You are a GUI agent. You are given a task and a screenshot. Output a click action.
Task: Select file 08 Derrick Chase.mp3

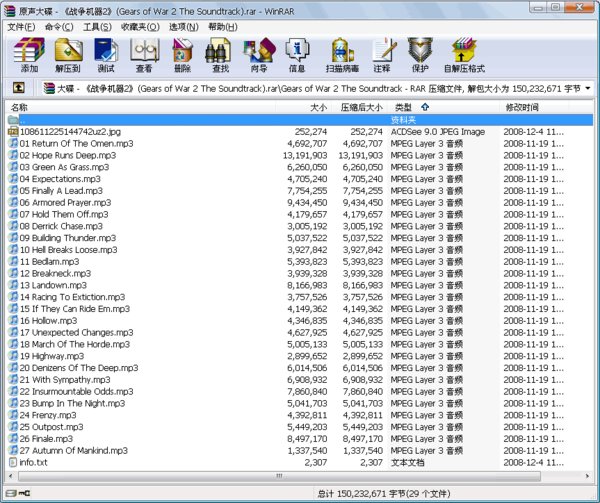coord(61,226)
